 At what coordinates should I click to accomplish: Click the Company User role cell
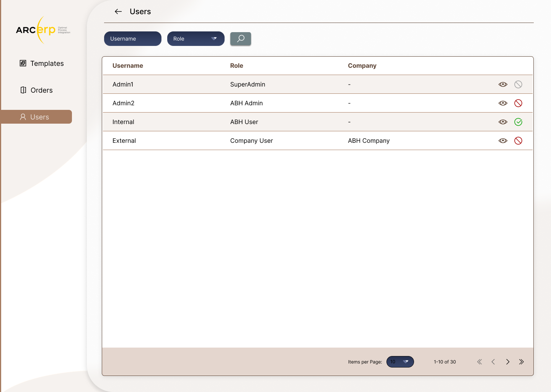(x=251, y=140)
